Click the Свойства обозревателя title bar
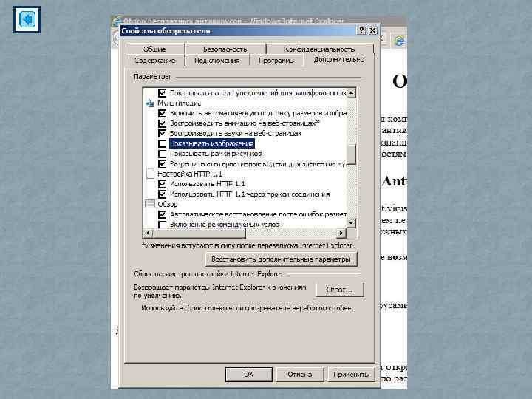The image size is (532, 399). click(x=237, y=30)
